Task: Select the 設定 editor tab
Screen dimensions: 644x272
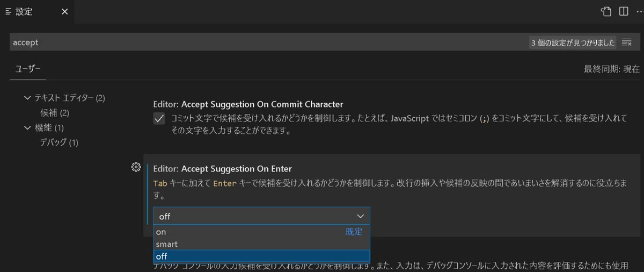Action: click(37, 11)
